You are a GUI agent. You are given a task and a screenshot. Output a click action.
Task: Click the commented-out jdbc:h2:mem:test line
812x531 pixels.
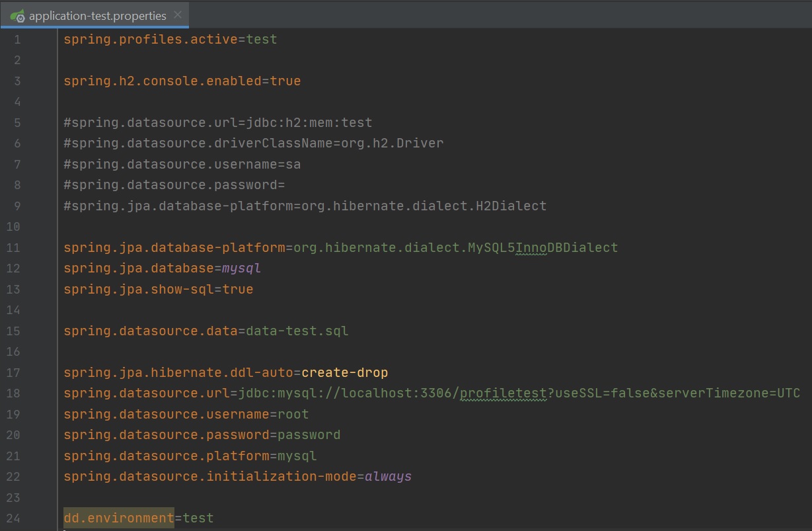pyautogui.click(x=218, y=123)
